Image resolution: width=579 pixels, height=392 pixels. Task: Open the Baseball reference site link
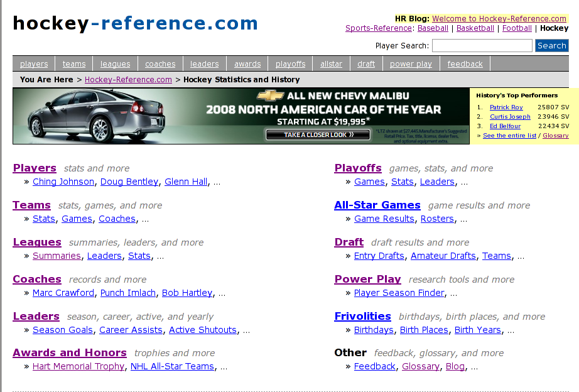coord(433,28)
